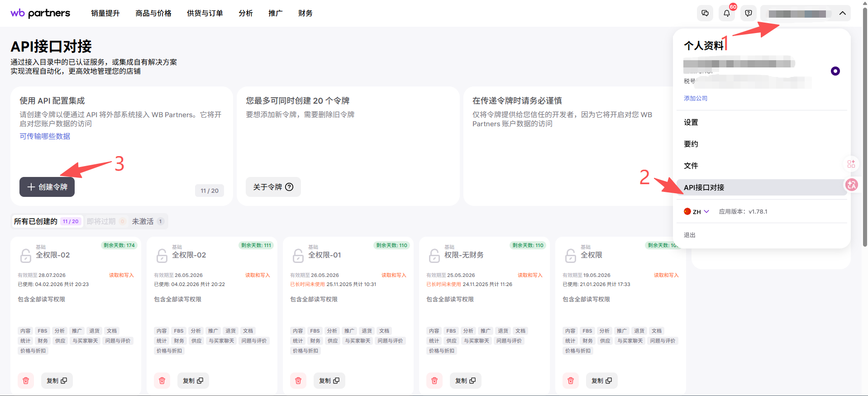Open the notifications bell
Viewport: 868px width, 396px height.
[x=726, y=13]
